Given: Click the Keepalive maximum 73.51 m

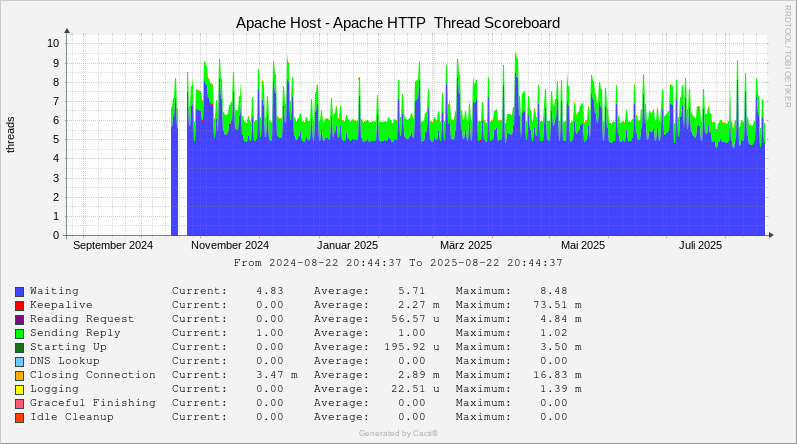Looking at the screenshot, I should pyautogui.click(x=557, y=305).
